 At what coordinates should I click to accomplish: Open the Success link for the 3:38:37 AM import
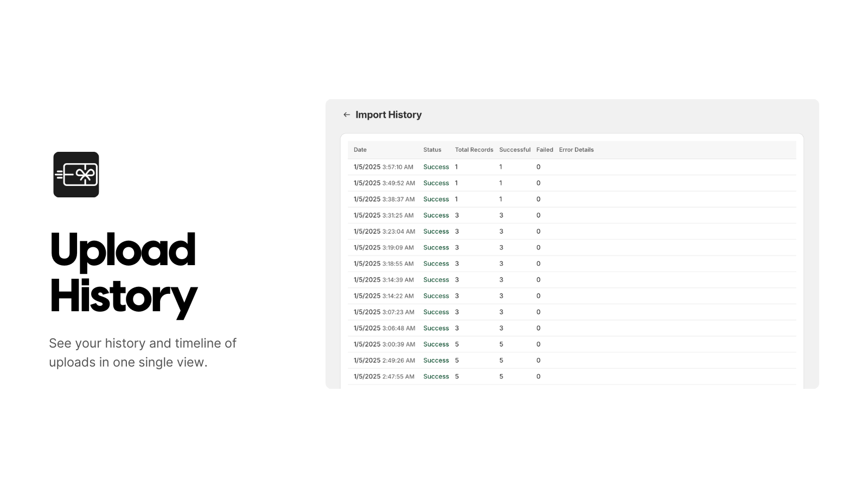pyautogui.click(x=436, y=199)
